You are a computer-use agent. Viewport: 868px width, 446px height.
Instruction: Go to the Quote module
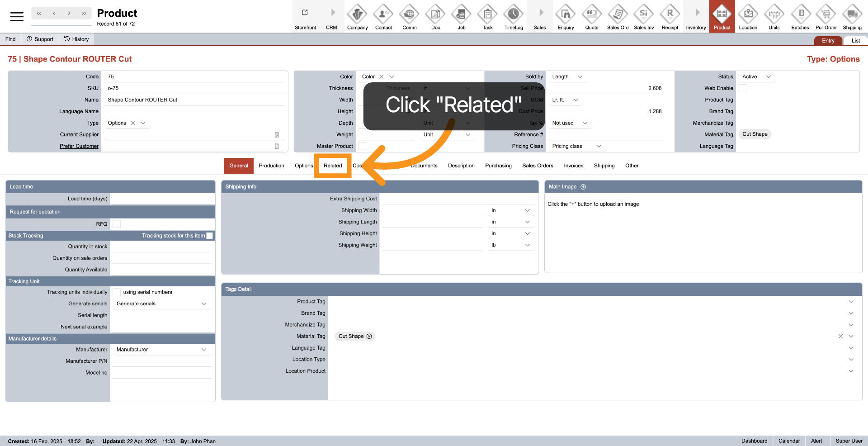coord(591,14)
